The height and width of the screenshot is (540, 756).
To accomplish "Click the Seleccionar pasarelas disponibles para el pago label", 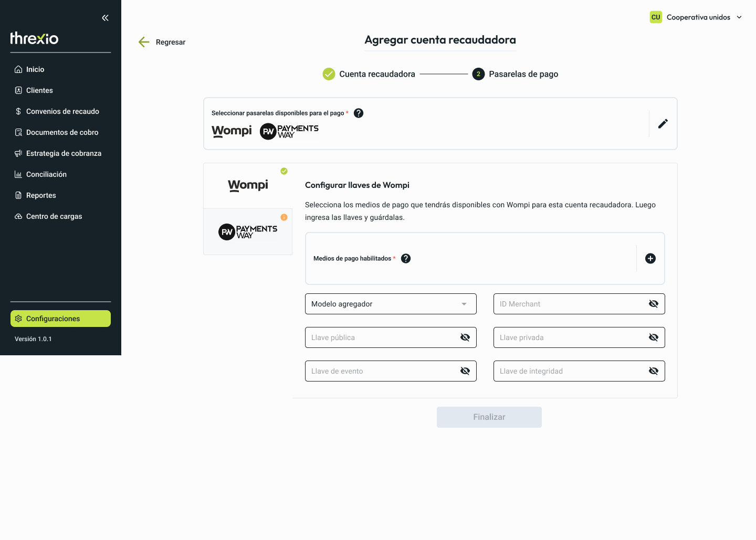I will click(x=278, y=113).
